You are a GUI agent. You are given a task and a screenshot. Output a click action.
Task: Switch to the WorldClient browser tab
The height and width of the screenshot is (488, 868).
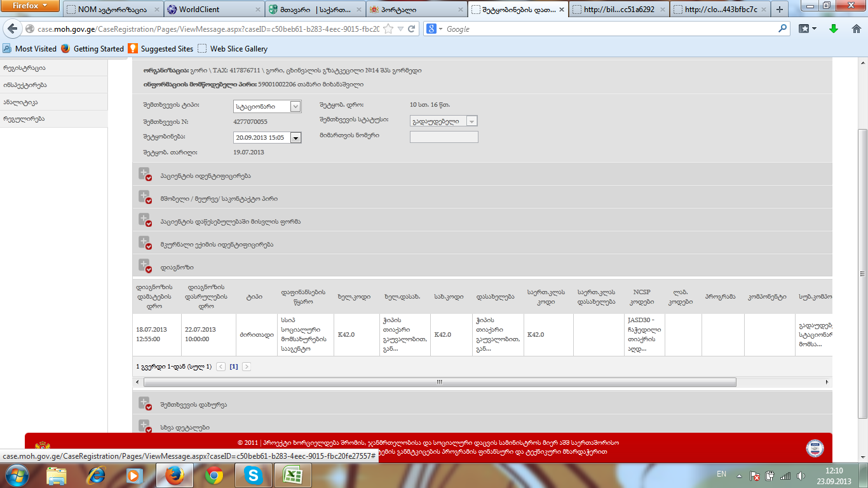(213, 10)
